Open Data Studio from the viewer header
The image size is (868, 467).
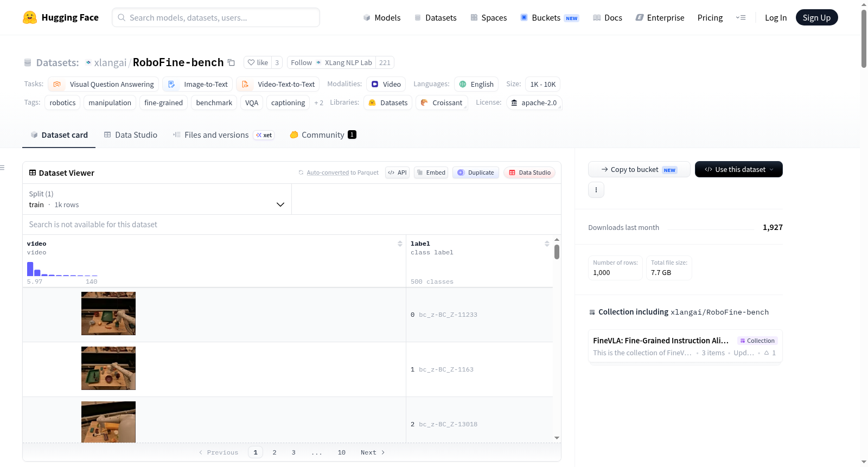pyautogui.click(x=529, y=172)
